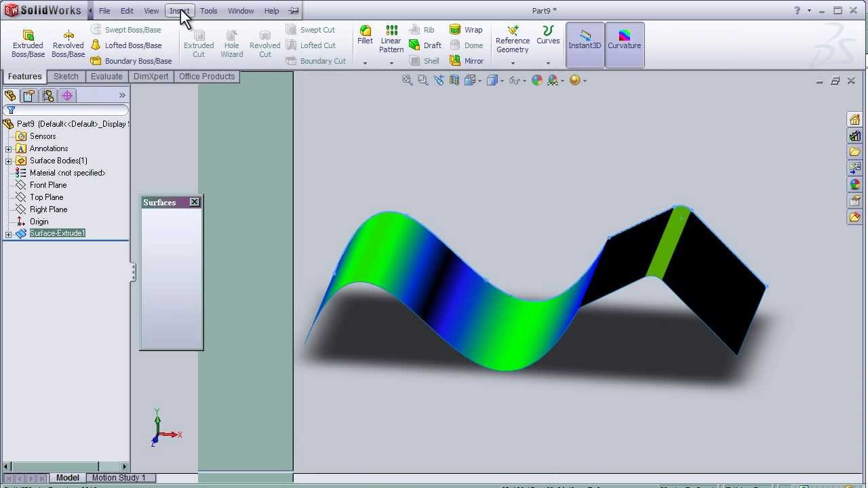This screenshot has height=488, width=868.
Task: Open the Design Library in the task pane
Action: point(854,136)
